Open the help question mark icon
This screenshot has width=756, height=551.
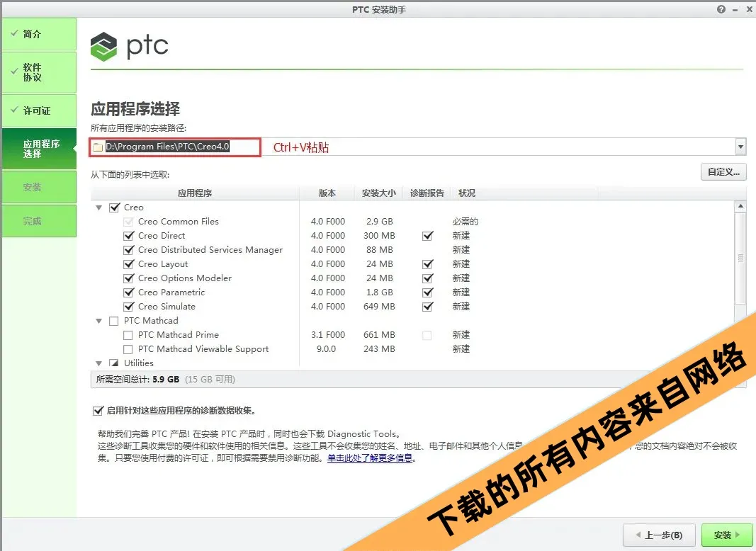(x=721, y=9)
